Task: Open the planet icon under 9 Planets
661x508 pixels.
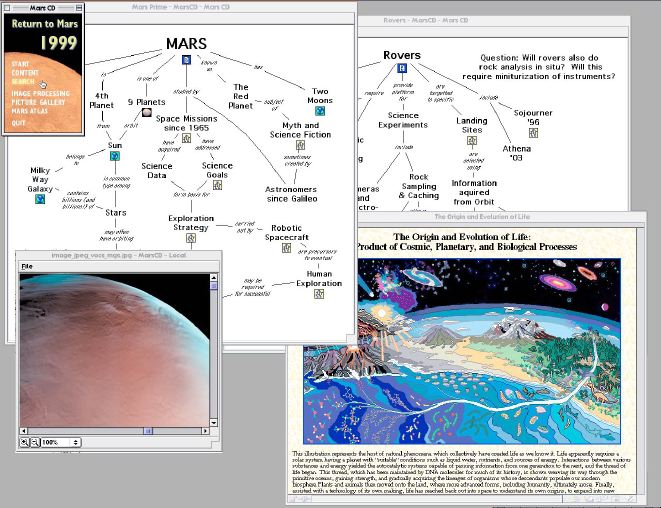Action: 148,113
